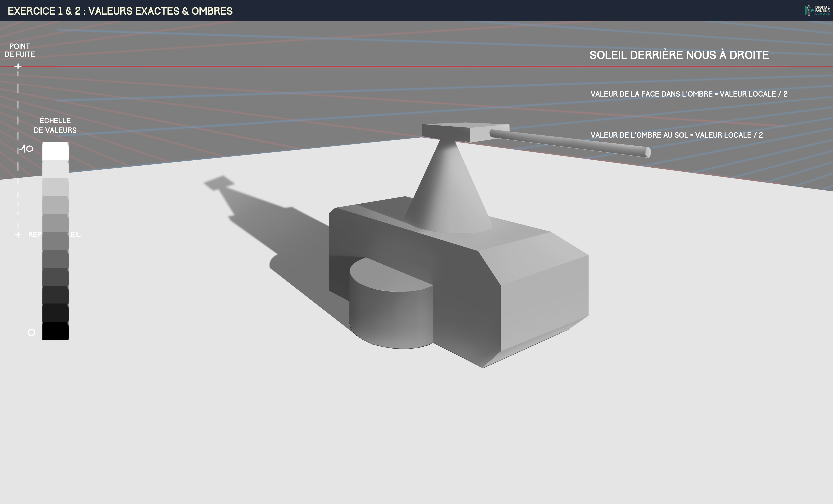Viewport: 833px width, 504px height.
Task: Pick the second swatch from top of the scale
Action: [x=56, y=169]
